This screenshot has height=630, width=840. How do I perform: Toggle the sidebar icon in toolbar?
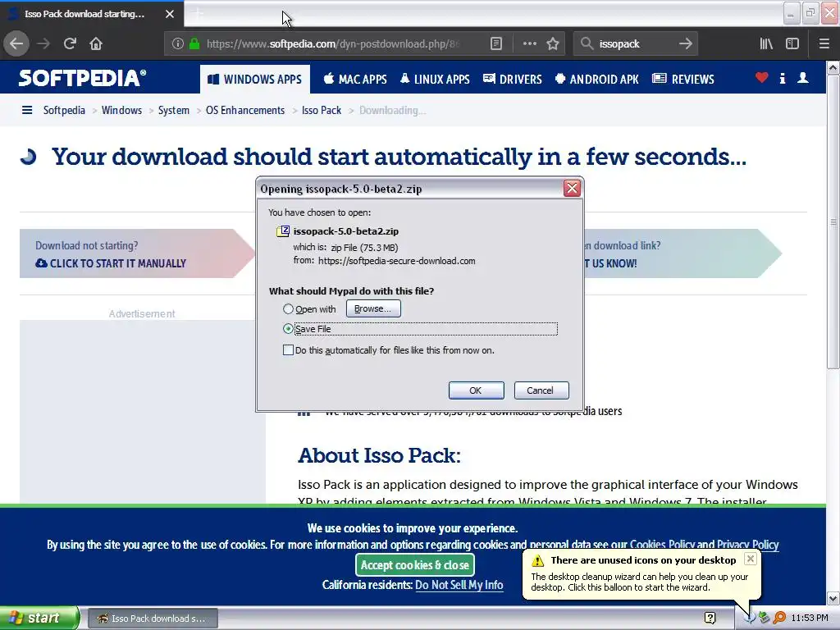792,43
